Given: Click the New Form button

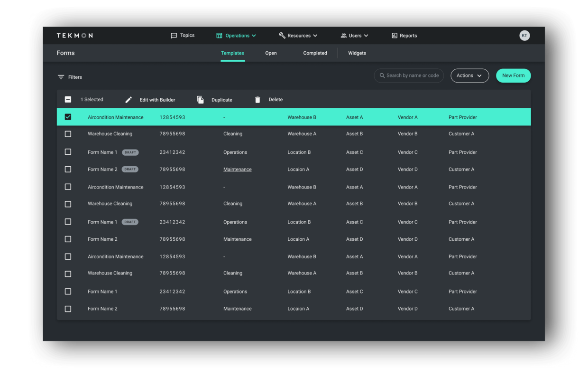Looking at the screenshot, I should coord(513,75).
